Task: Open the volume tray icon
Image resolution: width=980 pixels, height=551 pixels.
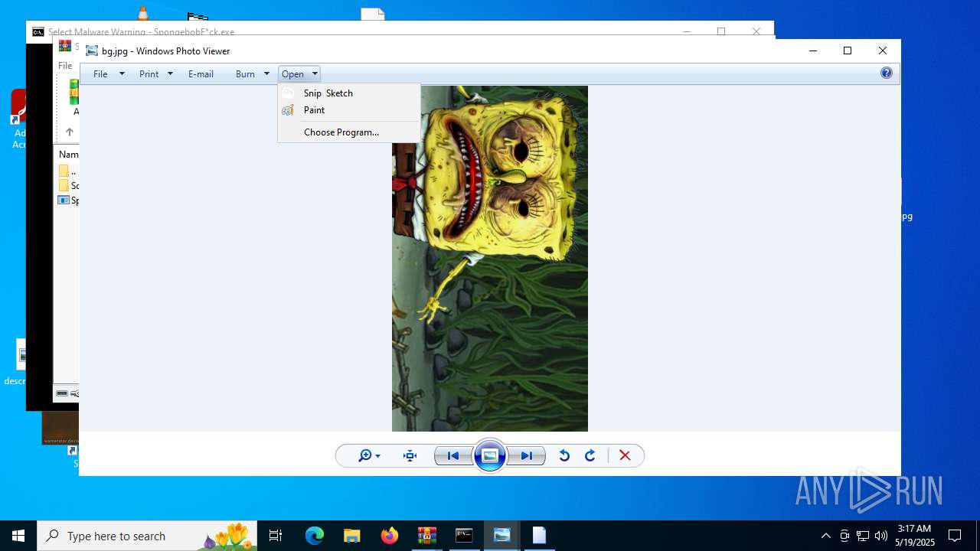Action: [881, 536]
